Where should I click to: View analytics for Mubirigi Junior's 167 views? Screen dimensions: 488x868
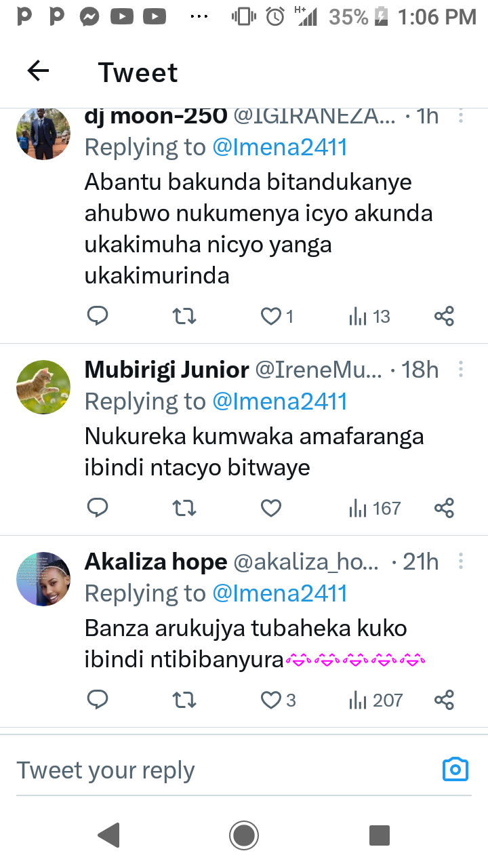pos(375,508)
